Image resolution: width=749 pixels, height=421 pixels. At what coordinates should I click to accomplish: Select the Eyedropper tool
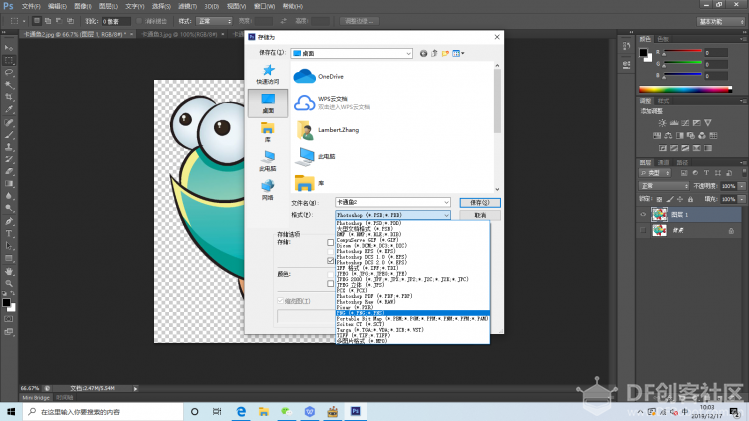[x=9, y=109]
